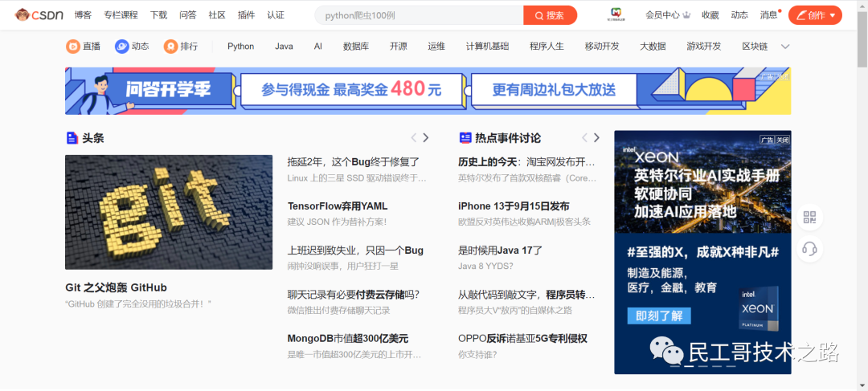Open article MongoDB市值超300亿美元
This screenshot has height=391, width=868.
(x=348, y=339)
